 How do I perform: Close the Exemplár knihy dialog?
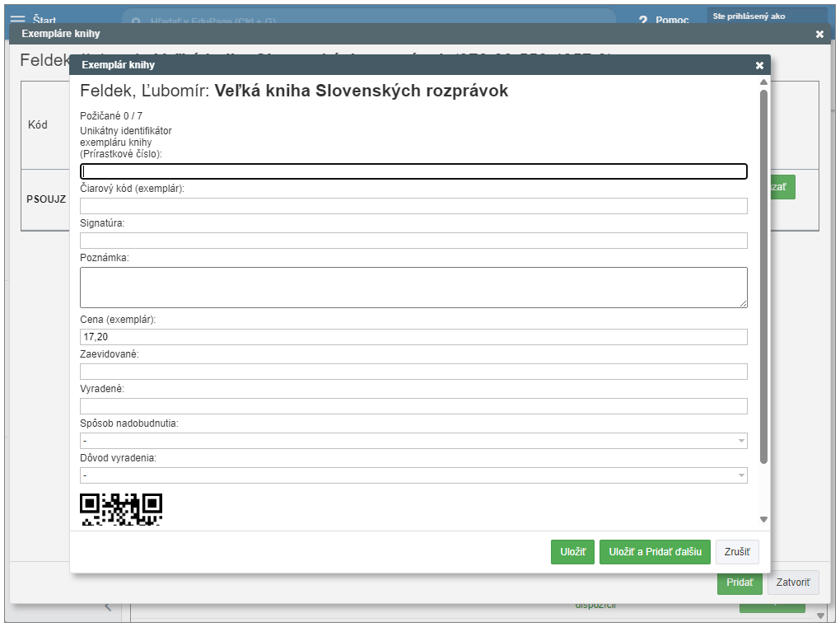tap(759, 65)
